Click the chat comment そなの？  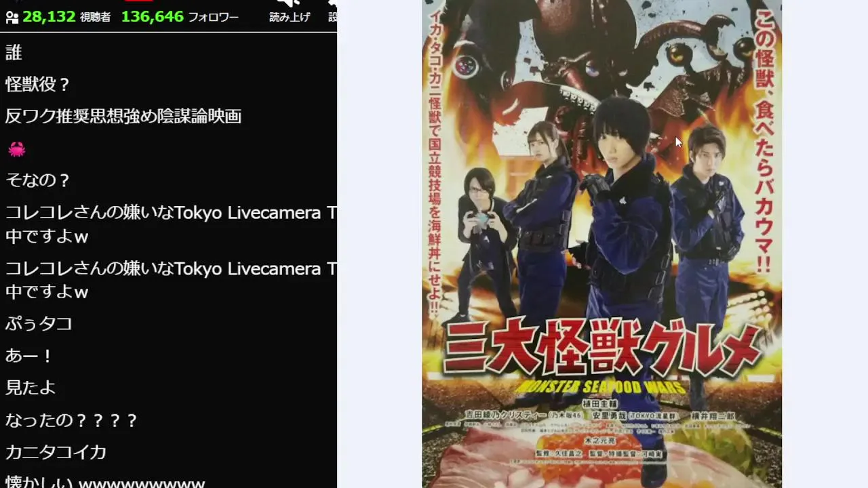pyautogui.click(x=38, y=180)
